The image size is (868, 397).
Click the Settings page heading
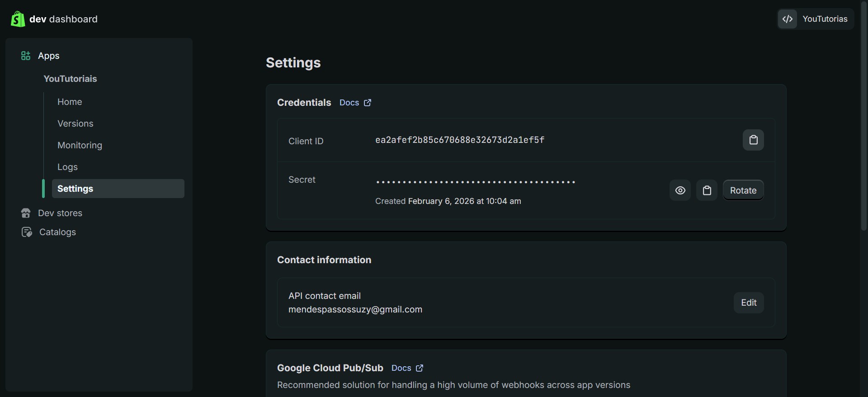click(x=293, y=62)
